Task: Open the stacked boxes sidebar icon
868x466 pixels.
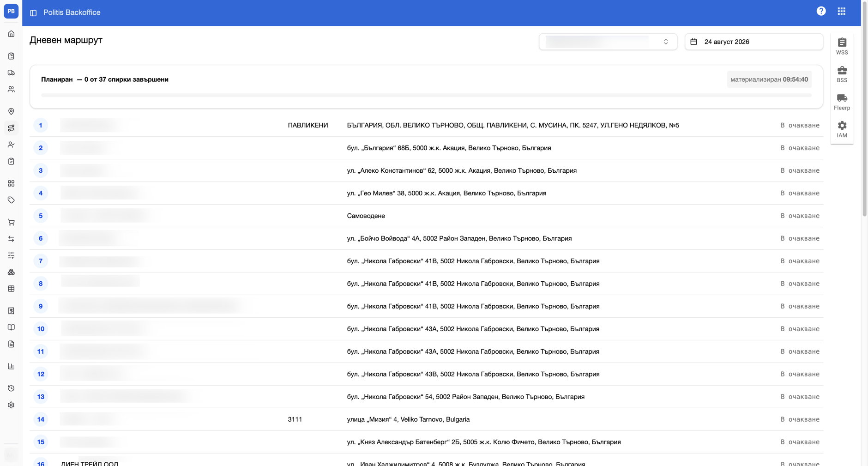Action: point(11,272)
